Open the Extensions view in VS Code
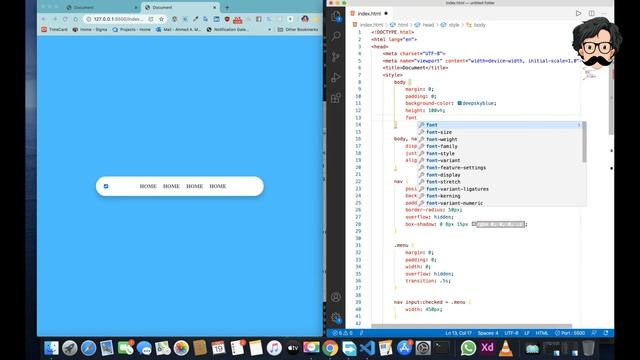640x360 pixels. tap(336, 98)
